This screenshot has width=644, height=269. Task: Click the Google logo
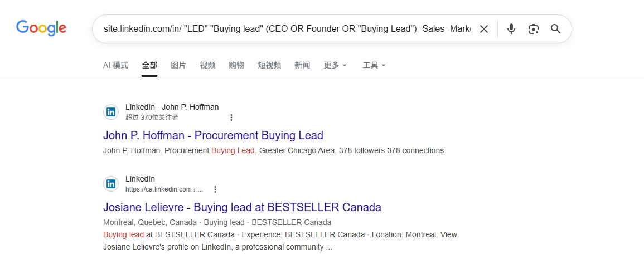[41, 28]
